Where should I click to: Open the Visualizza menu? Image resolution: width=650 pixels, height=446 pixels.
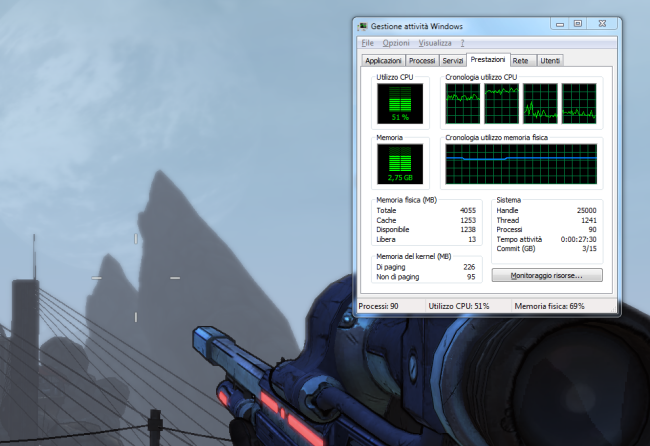pos(435,43)
